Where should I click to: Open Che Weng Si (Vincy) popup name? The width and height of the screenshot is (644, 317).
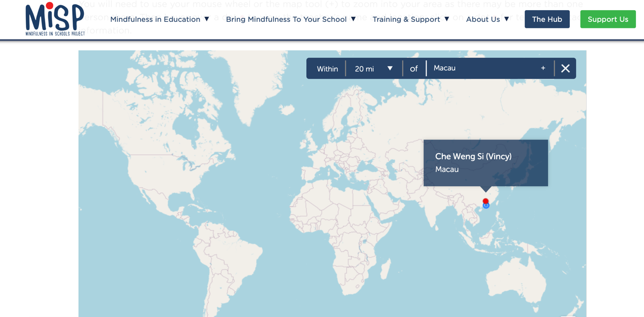click(x=473, y=156)
